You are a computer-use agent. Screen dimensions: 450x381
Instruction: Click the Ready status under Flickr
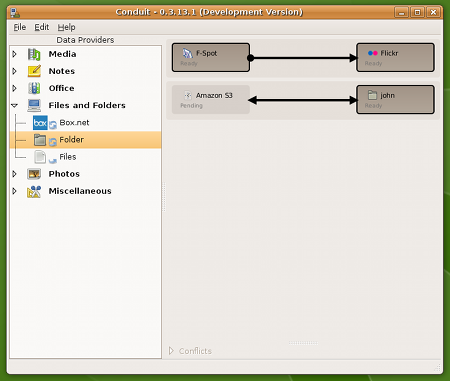[373, 63]
